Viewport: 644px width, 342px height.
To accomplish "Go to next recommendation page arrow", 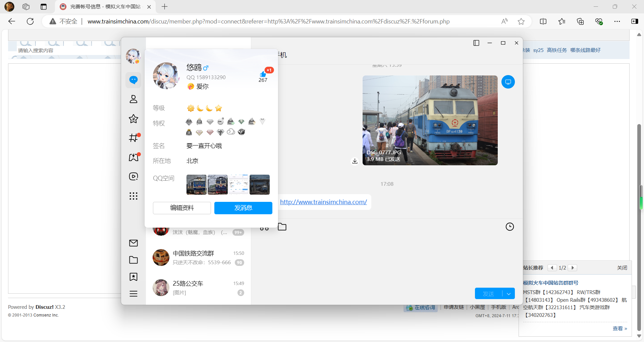I will click(x=573, y=268).
